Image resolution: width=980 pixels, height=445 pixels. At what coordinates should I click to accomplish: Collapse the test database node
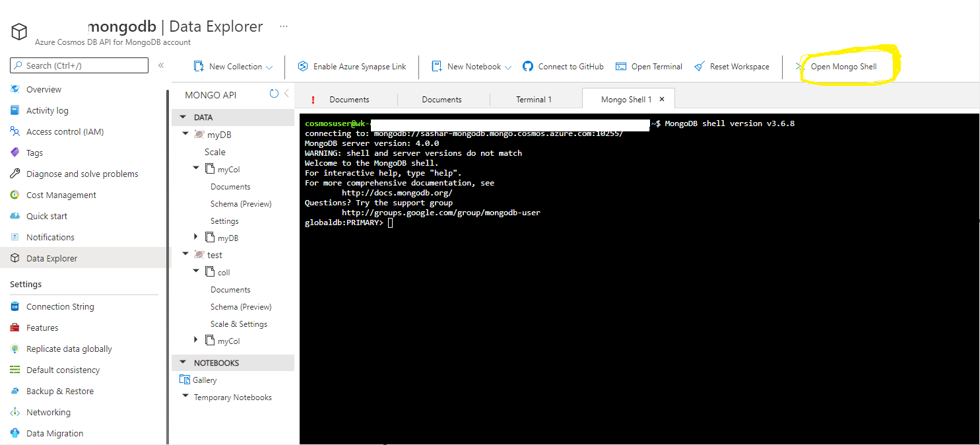(186, 254)
